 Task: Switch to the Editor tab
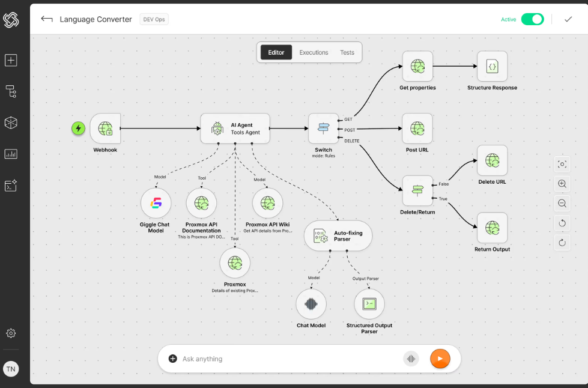276,52
